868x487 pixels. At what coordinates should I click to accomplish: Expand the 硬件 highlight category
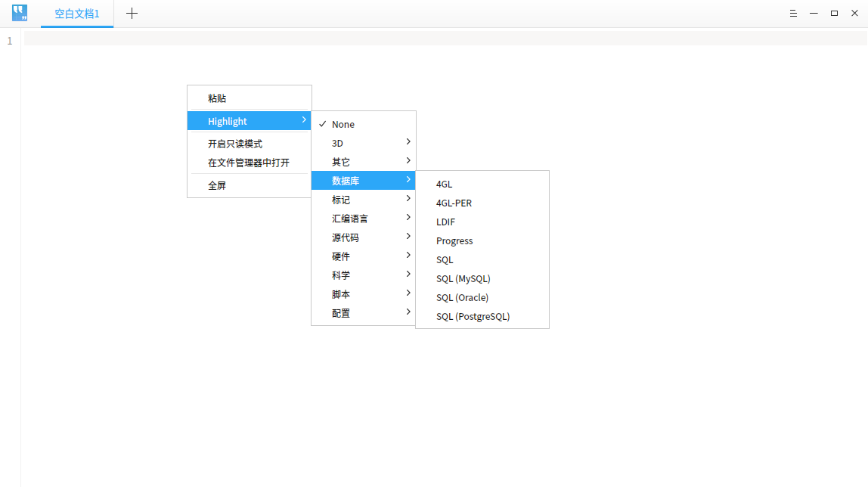(x=363, y=256)
